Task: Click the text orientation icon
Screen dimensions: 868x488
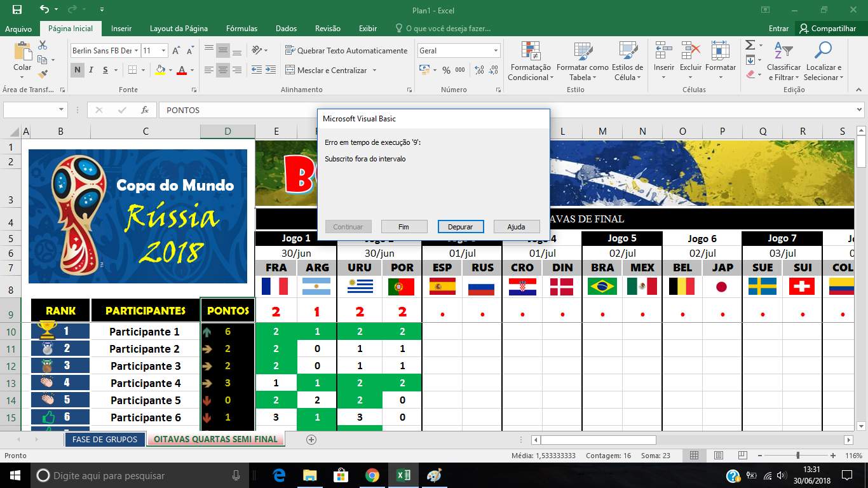Action: [255, 51]
